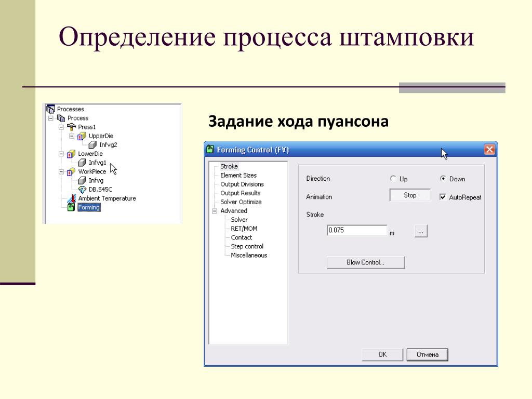This screenshot has width=532, height=399.
Task: Collapse the Press1 tree node
Action: 61,127
